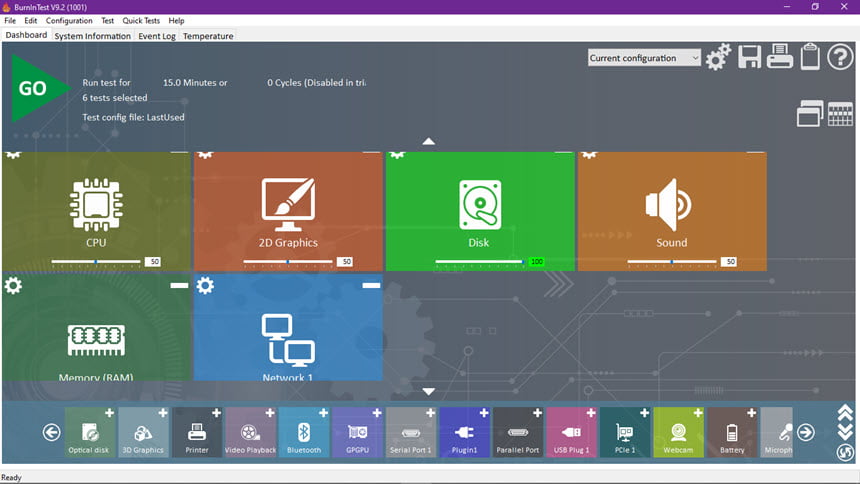Switch to cascaded windows view icon
The height and width of the screenshot is (484, 860).
pos(810,114)
